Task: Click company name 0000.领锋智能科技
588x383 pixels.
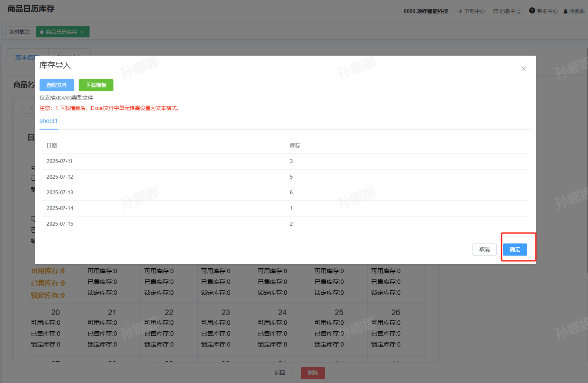Action: coord(426,11)
